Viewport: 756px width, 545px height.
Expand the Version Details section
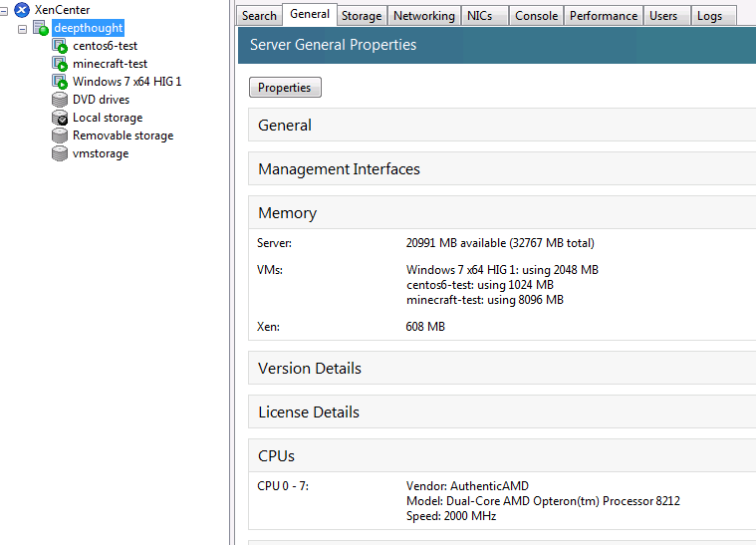309,369
